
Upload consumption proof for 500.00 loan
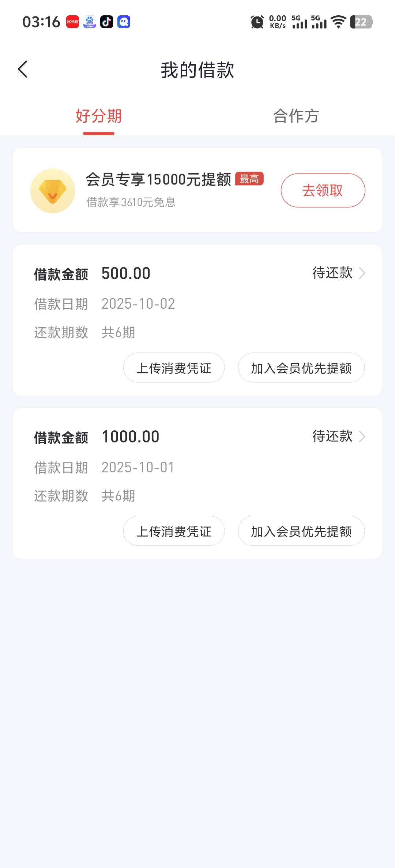click(x=174, y=368)
